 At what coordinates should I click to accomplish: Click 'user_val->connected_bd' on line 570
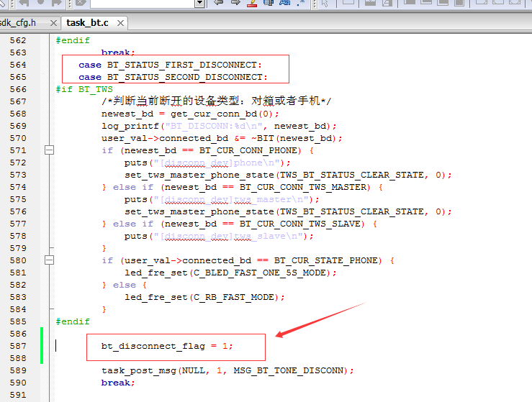coord(165,138)
